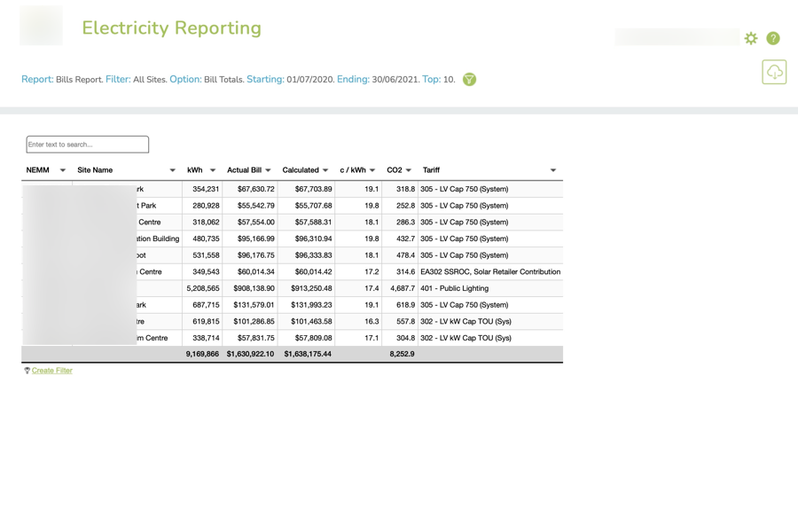
Task: Open the NEMM column dropdown arrow
Action: coord(62,170)
